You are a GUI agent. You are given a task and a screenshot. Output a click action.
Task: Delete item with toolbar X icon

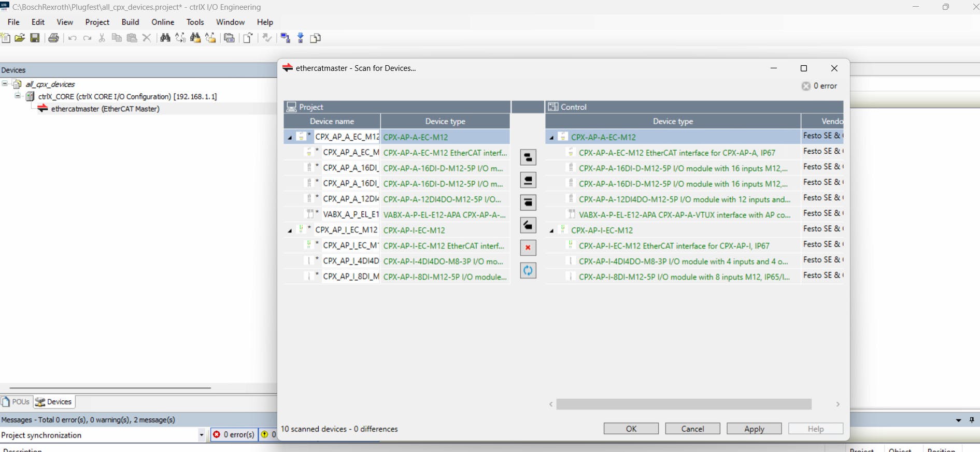pyautogui.click(x=147, y=38)
